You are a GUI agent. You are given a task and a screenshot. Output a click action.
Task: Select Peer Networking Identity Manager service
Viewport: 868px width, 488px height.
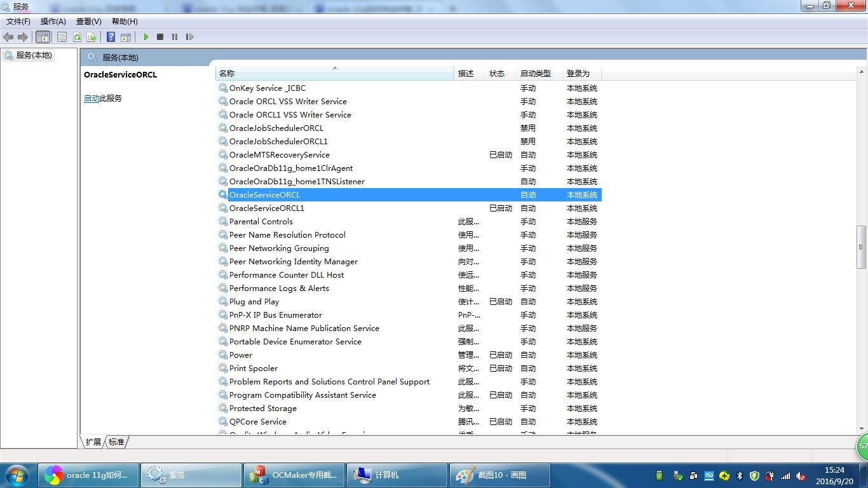pos(409,262)
